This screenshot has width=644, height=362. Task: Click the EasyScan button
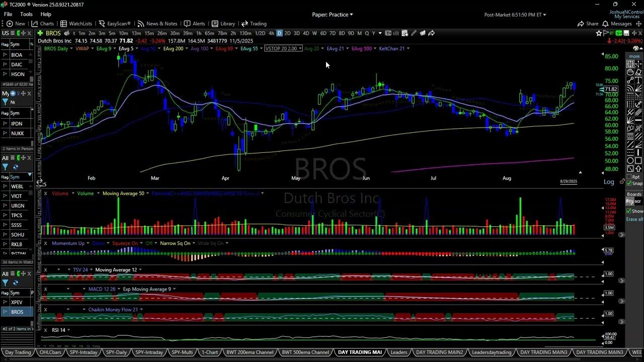pyautogui.click(x=115, y=24)
